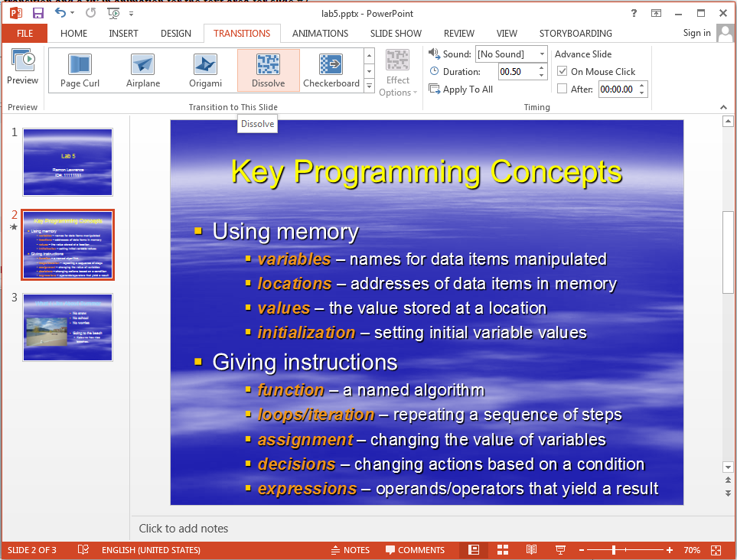Decrease transition Duration with down spinner
This screenshot has height=560, width=737.
[542, 75]
